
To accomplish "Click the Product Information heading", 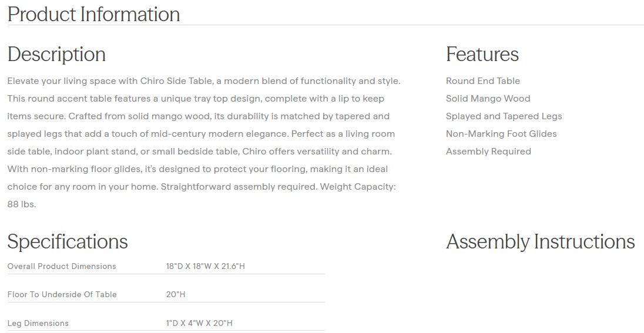I will tap(94, 14).
